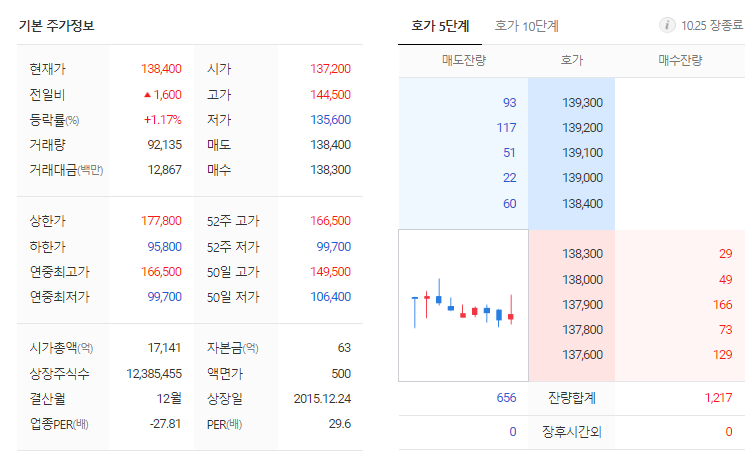Select the ask price 139,300 row

[582, 103]
